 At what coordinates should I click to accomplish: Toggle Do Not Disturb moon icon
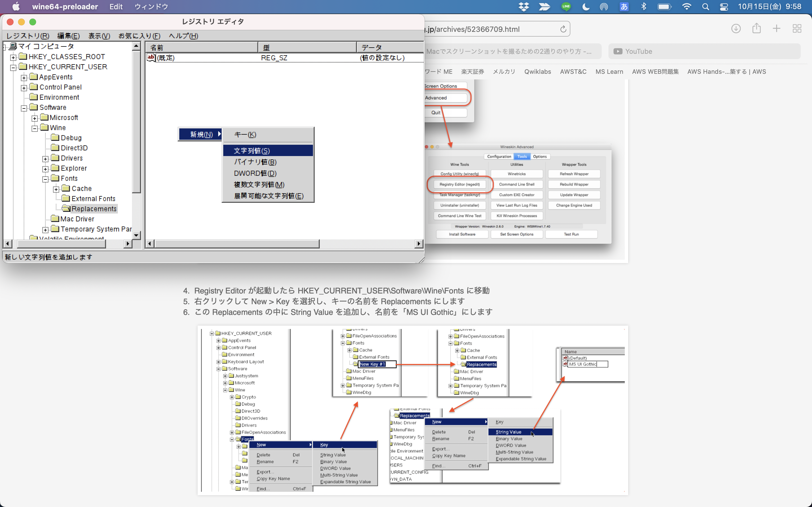click(x=586, y=7)
